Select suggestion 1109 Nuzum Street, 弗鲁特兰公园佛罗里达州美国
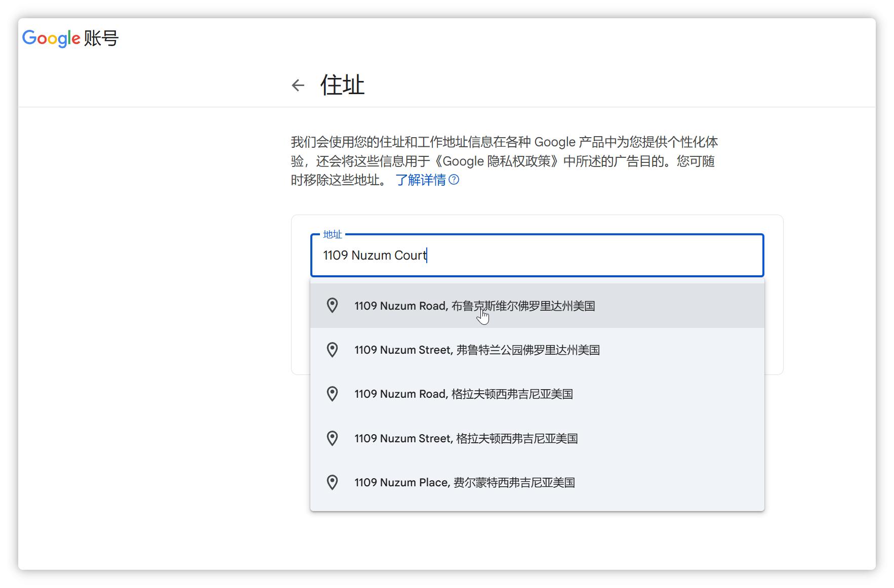 (x=537, y=350)
